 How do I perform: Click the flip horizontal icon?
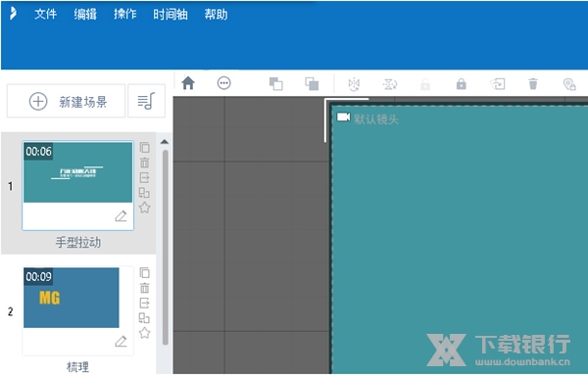[354, 84]
